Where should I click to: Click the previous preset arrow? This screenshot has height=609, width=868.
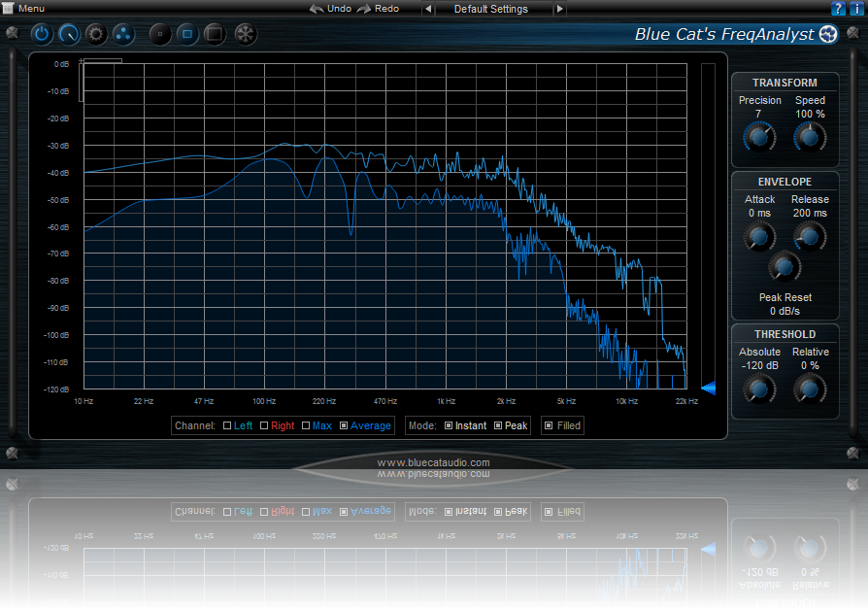[428, 8]
